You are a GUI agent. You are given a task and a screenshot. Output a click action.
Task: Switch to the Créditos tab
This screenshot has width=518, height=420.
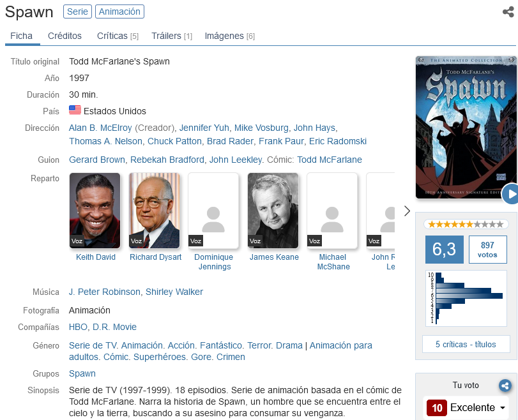(65, 36)
